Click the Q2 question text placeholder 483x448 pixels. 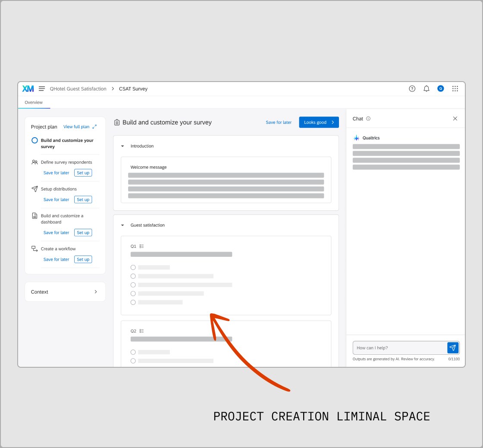pos(181,339)
